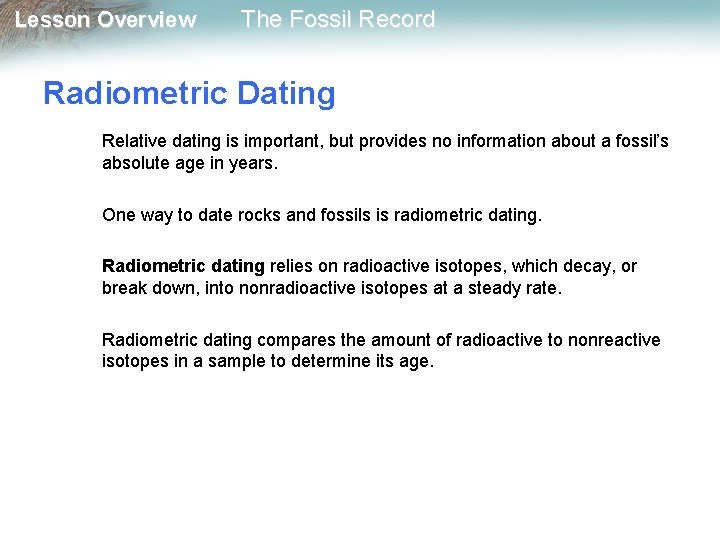Click the paragraph beginning 'Radiometric dating compares'
The height and width of the screenshot is (540, 720).
point(381,350)
